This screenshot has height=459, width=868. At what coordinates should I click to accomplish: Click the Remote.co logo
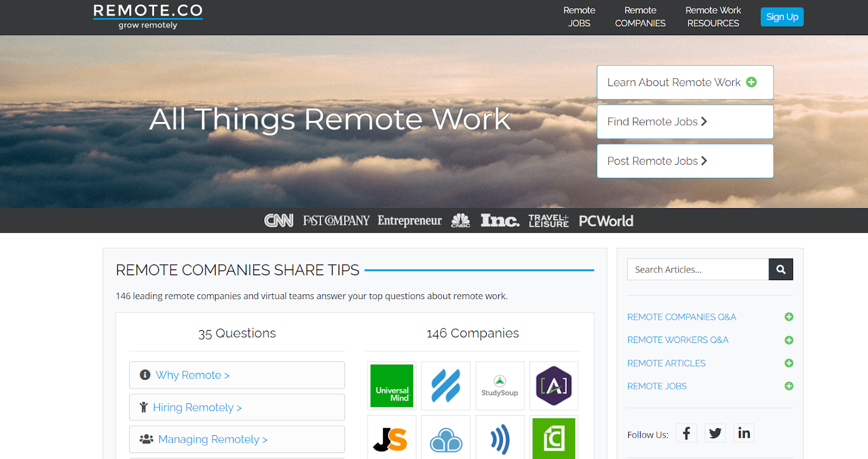[148, 16]
